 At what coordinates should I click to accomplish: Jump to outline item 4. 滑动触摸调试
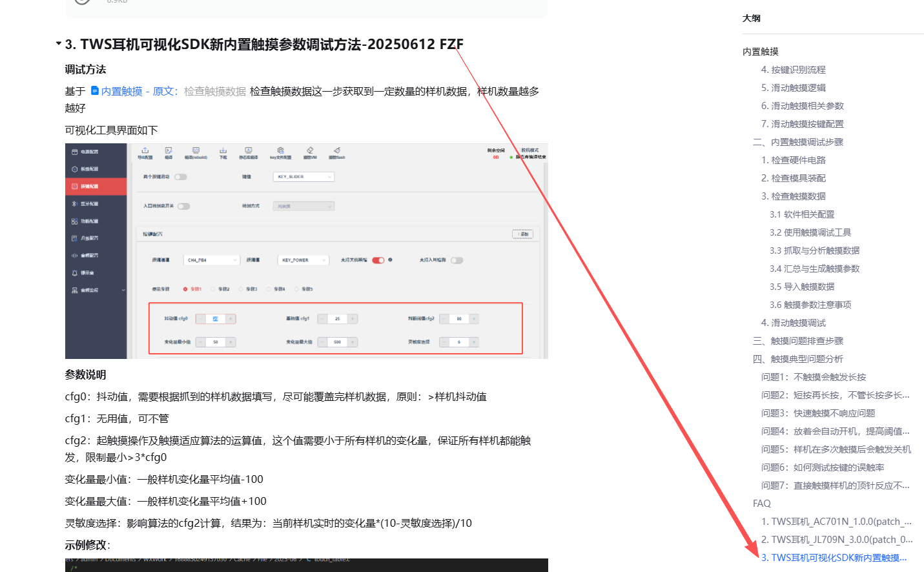click(793, 323)
